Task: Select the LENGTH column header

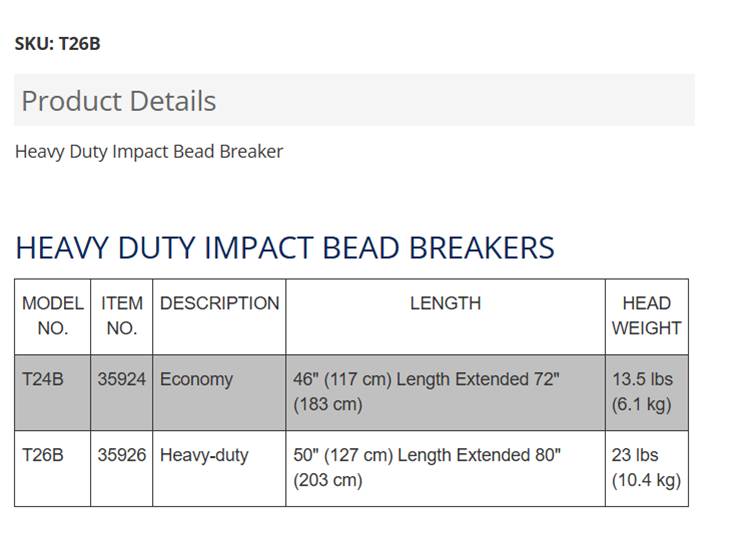Action: [x=445, y=303]
